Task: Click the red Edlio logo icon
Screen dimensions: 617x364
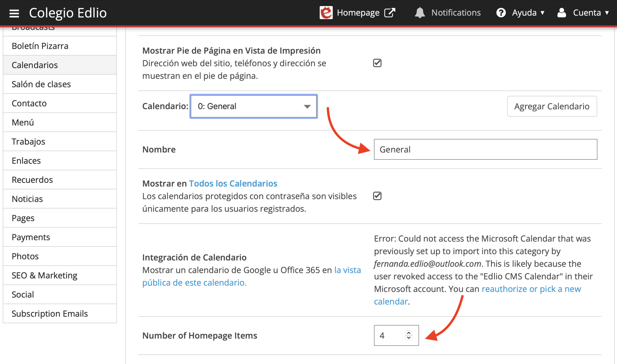Action: coord(326,13)
